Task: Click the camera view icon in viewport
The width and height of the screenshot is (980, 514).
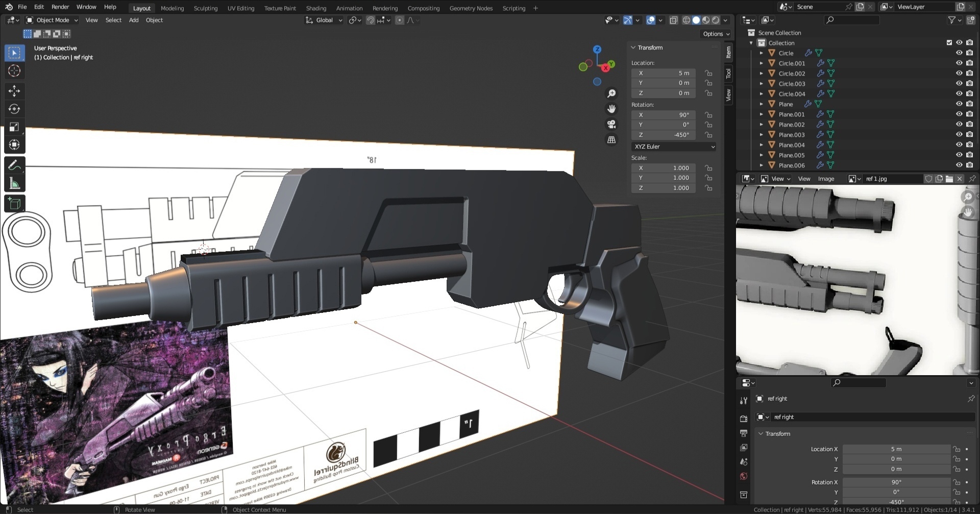Action: [611, 124]
